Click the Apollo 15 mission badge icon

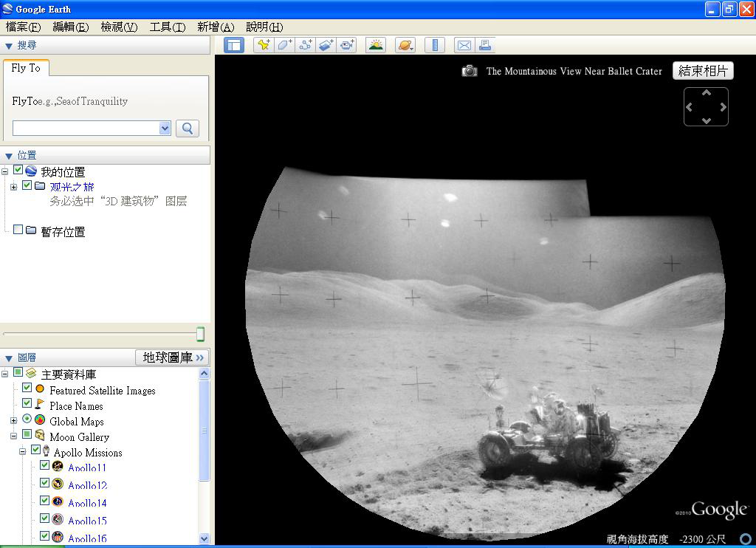[x=58, y=519]
